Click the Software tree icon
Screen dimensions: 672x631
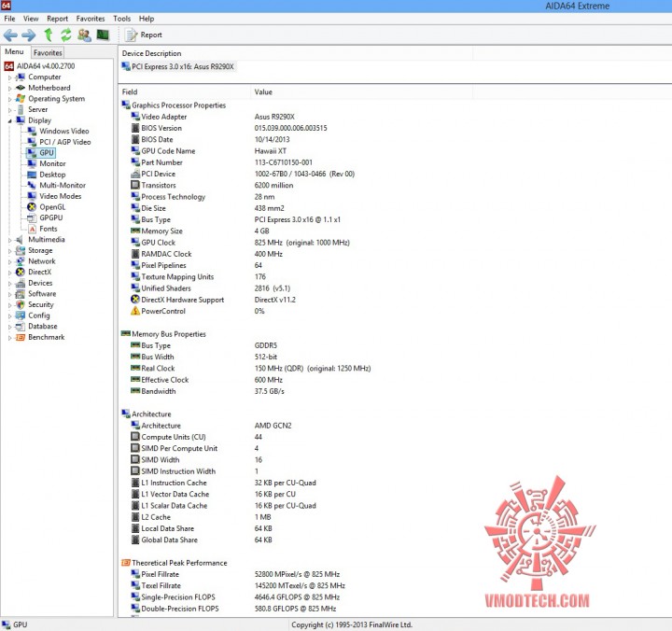[x=21, y=294]
